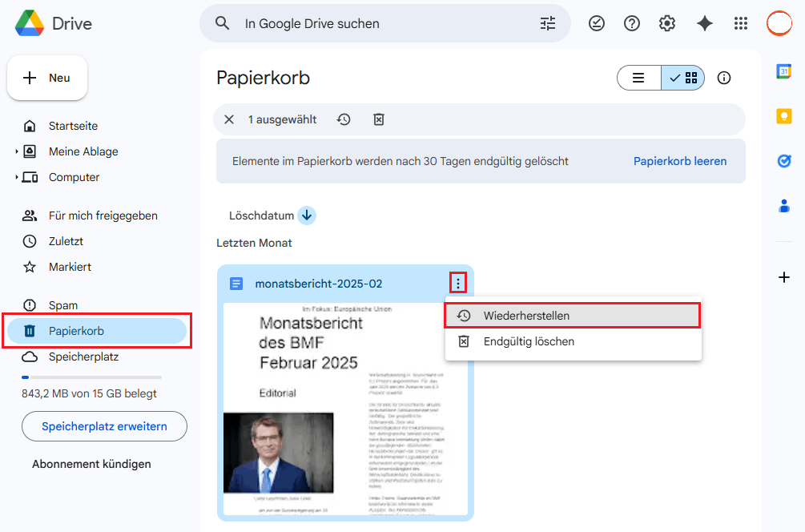Restore selection via toolbar clock icon
The image size is (805, 532).
[344, 119]
